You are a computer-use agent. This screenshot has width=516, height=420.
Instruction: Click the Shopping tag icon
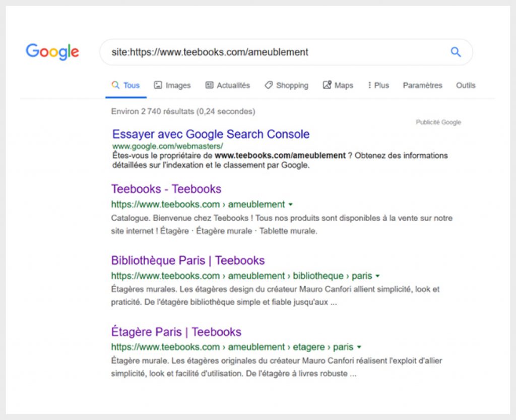[269, 85]
